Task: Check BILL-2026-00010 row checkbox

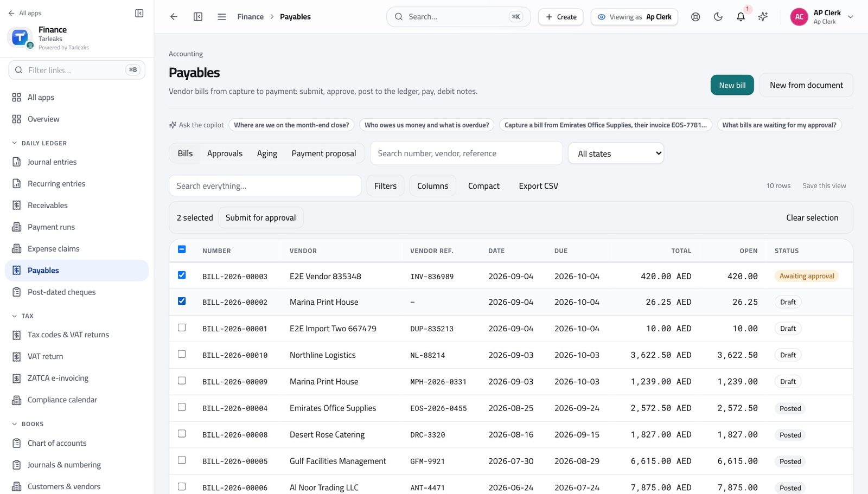Action: [x=182, y=354]
